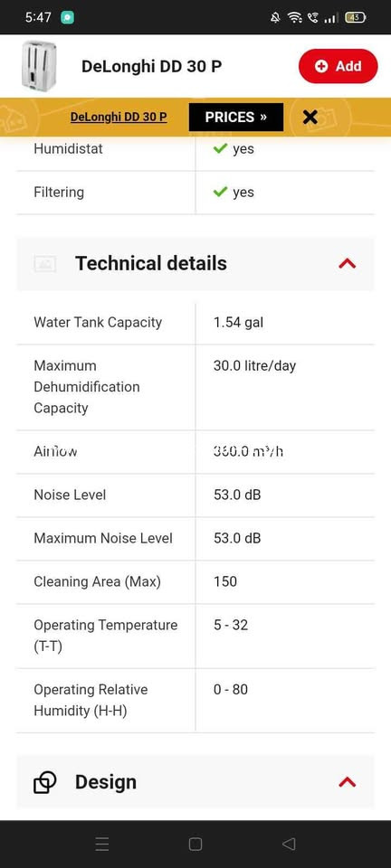
Task: Tap the Design section heading
Action: pyautogui.click(x=106, y=782)
